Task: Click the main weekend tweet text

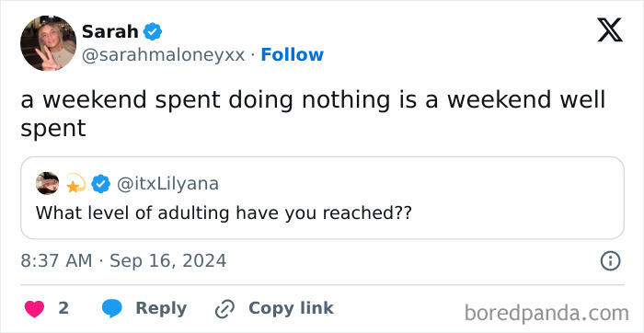Action: click(x=313, y=115)
